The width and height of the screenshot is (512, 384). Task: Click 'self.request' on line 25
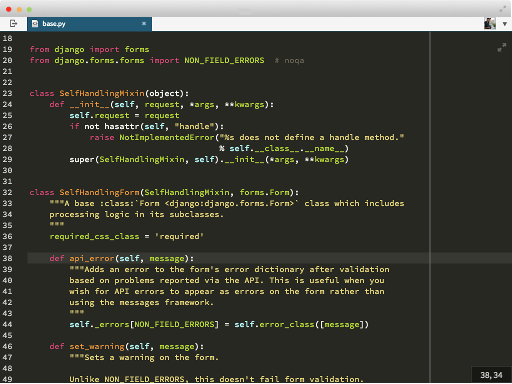click(99, 115)
